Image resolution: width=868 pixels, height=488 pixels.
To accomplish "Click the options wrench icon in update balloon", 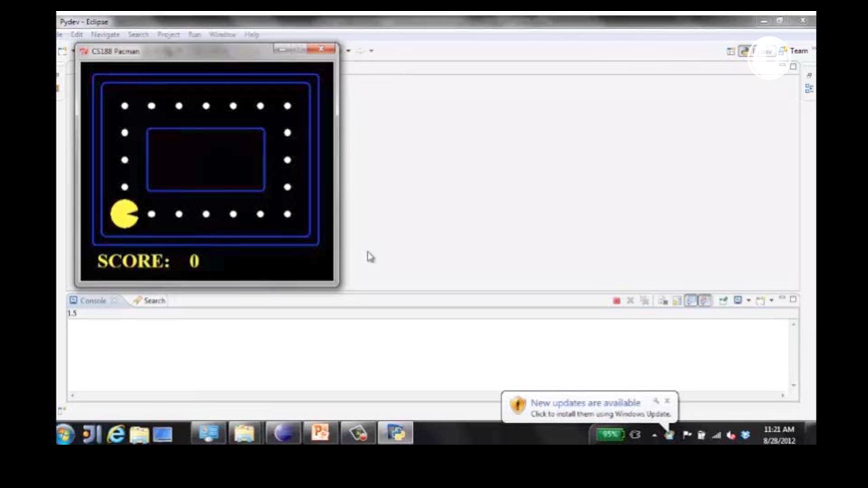I will point(656,401).
